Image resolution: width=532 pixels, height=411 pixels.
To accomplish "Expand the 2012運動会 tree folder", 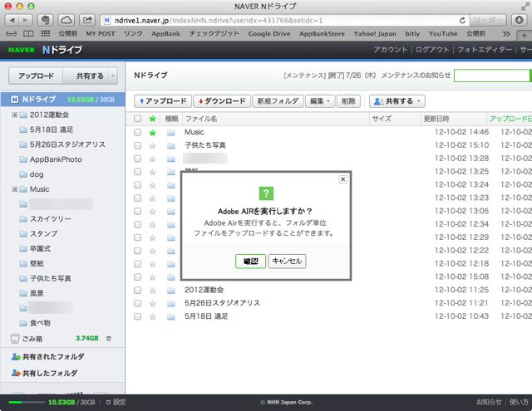I will [15, 115].
